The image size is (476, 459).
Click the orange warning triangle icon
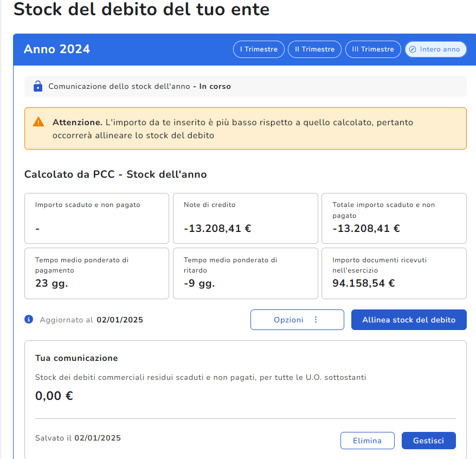38,122
